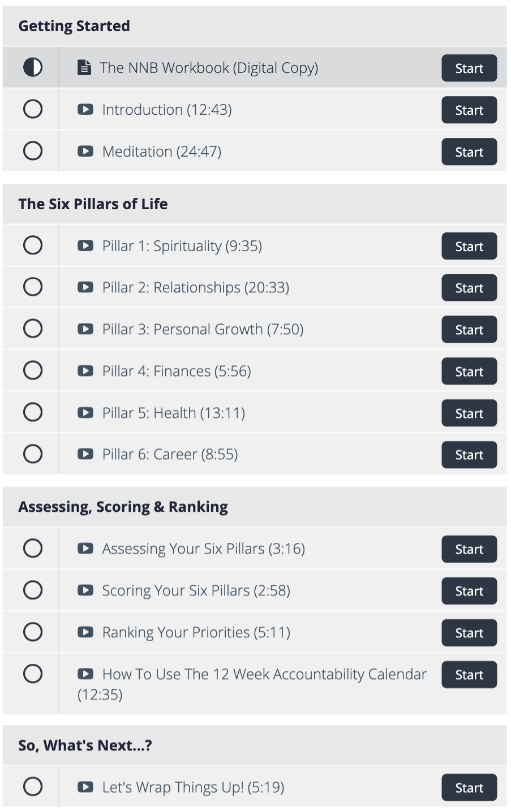
Task: Collapse The Six Pillars of Life section
Action: (x=93, y=204)
